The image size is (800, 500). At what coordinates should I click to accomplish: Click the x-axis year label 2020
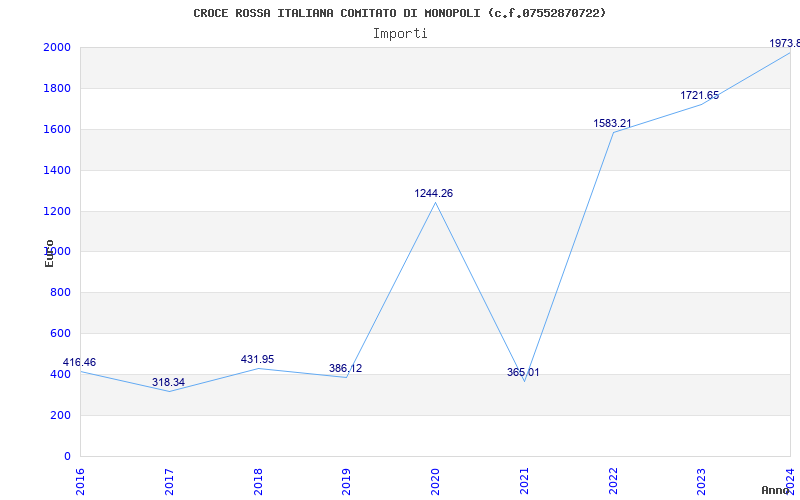click(436, 481)
